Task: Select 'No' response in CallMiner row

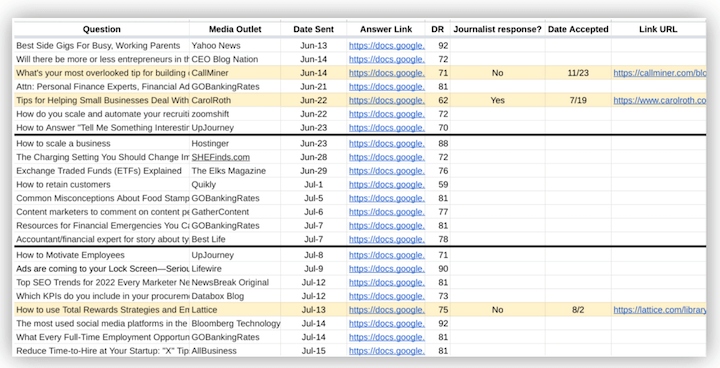Action: pyautogui.click(x=498, y=73)
